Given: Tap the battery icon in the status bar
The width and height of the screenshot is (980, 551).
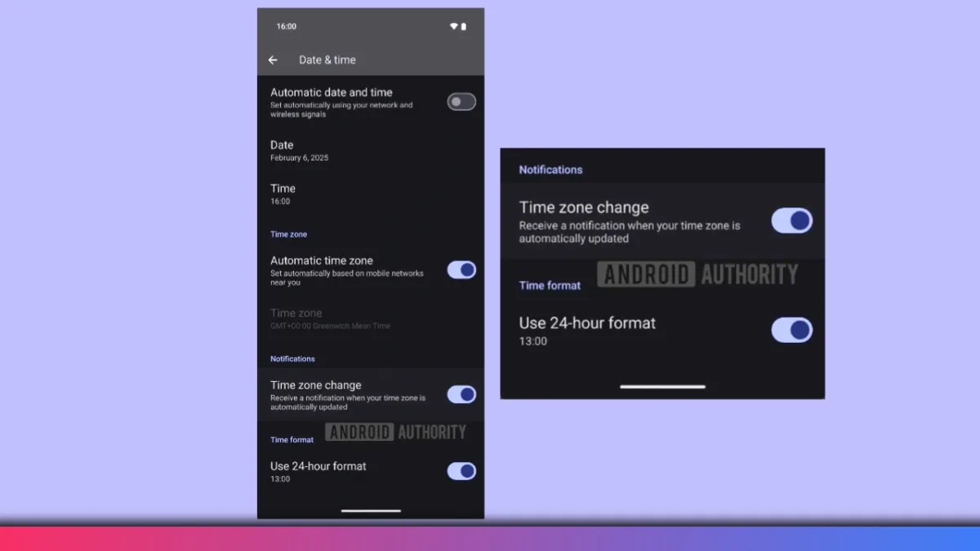Looking at the screenshot, I should point(464,26).
